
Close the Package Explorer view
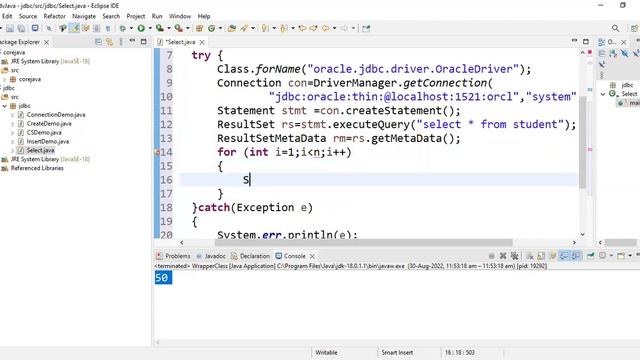[47, 42]
